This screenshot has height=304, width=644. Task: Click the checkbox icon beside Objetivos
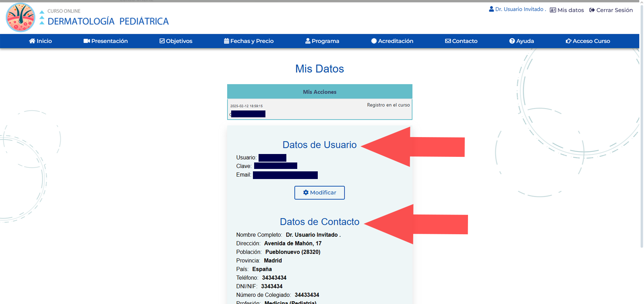click(162, 41)
